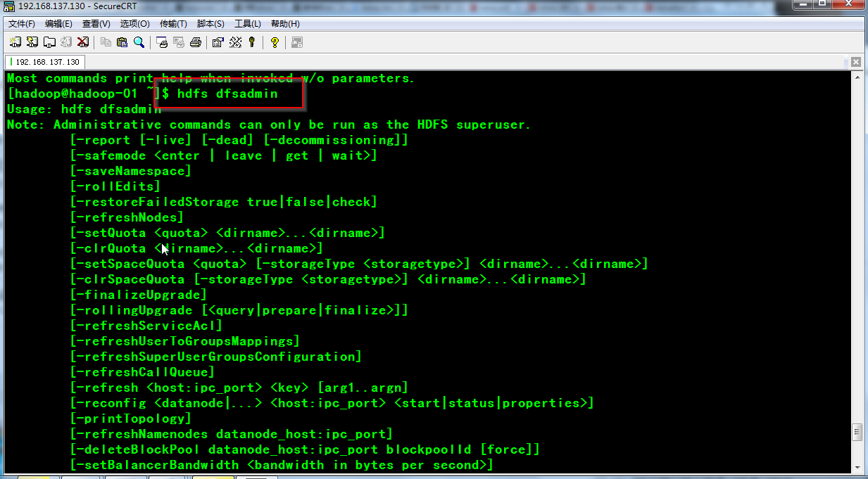Open Find with the magnifier icon
Screen dimensions: 868x479
[x=139, y=42]
